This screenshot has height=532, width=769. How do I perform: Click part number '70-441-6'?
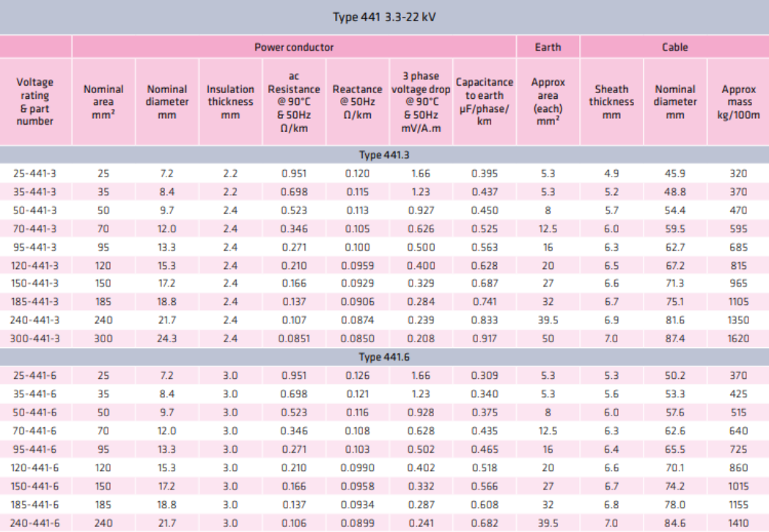coord(34,430)
